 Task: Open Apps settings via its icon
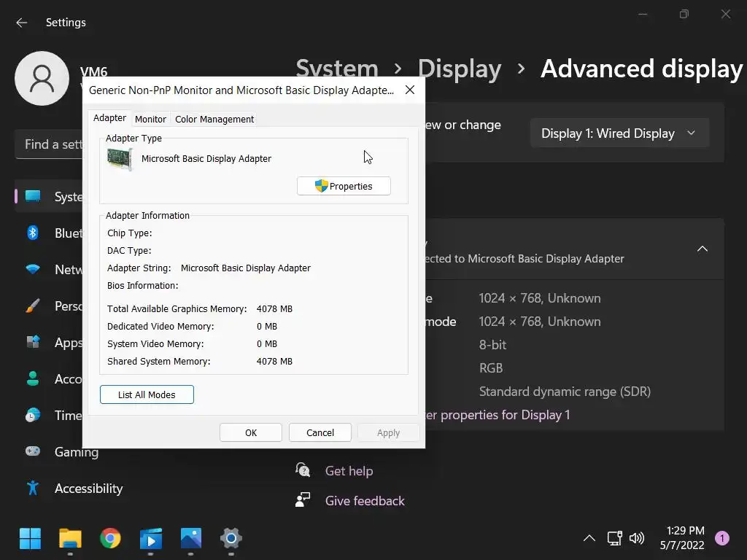click(x=32, y=342)
